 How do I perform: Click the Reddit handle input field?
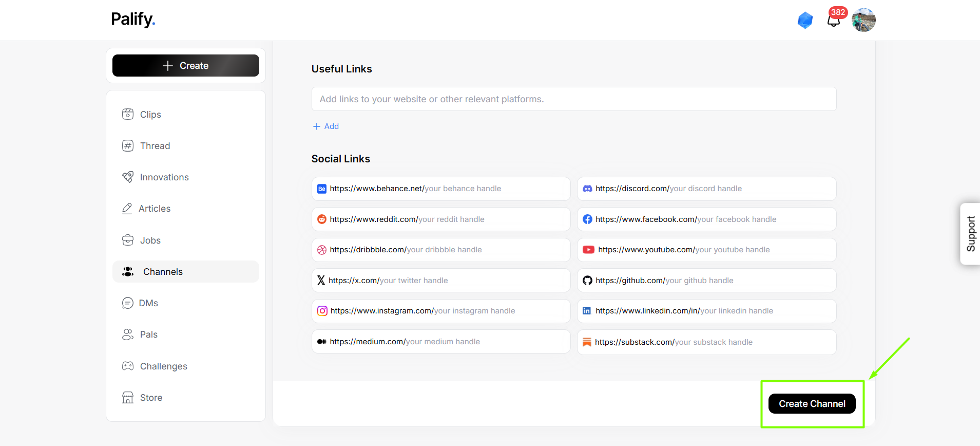(441, 219)
